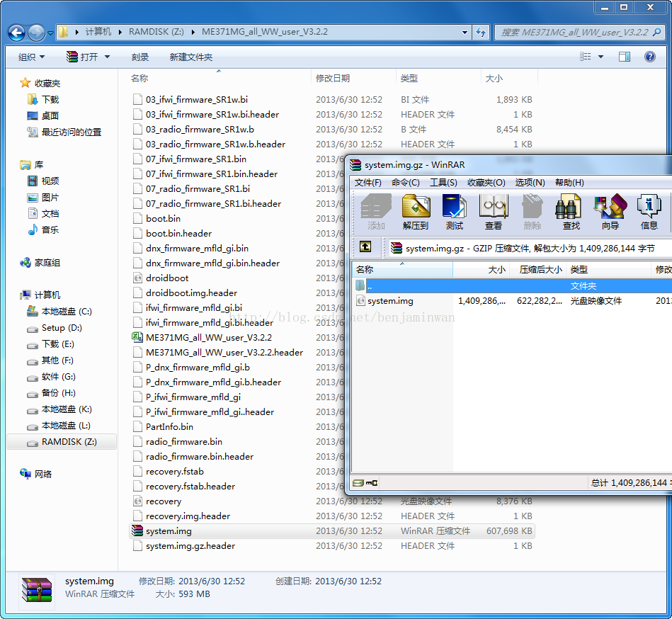Click the Explorer search input field
This screenshot has width=672, height=619.
click(x=574, y=33)
